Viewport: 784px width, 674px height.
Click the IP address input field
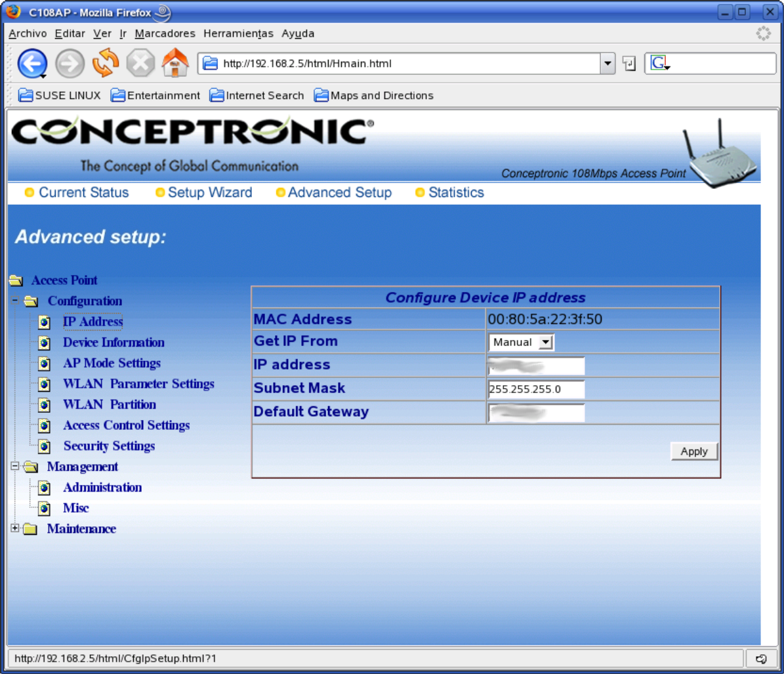[536, 366]
